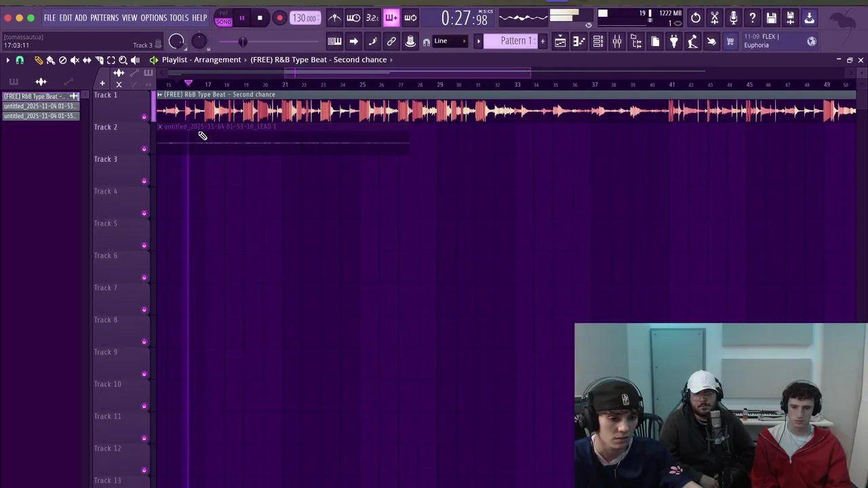Screen dimensions: 868x488
Task: Select the Delete tool in the playlist toolbar
Action: (62, 60)
